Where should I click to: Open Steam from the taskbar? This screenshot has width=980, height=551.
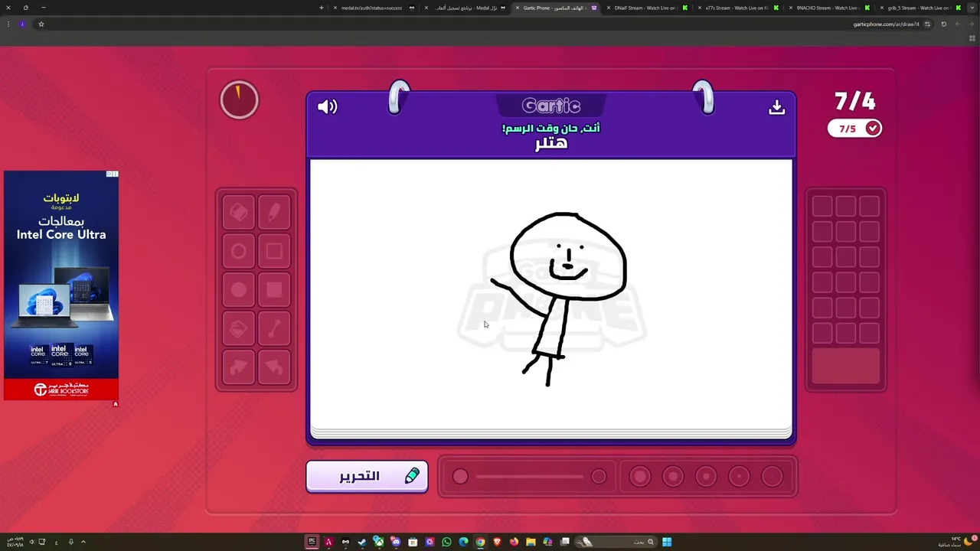pyautogui.click(x=362, y=542)
